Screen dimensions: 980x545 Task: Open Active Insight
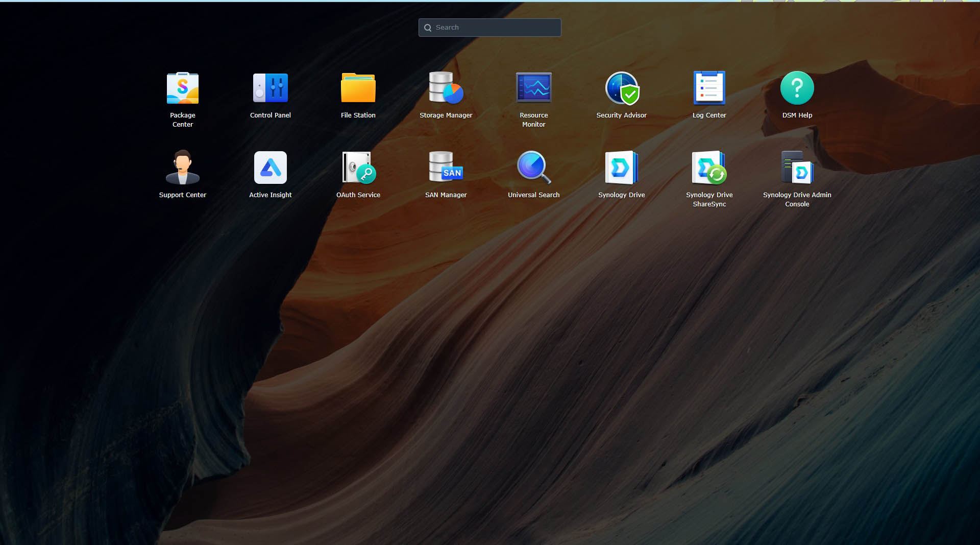pyautogui.click(x=271, y=168)
